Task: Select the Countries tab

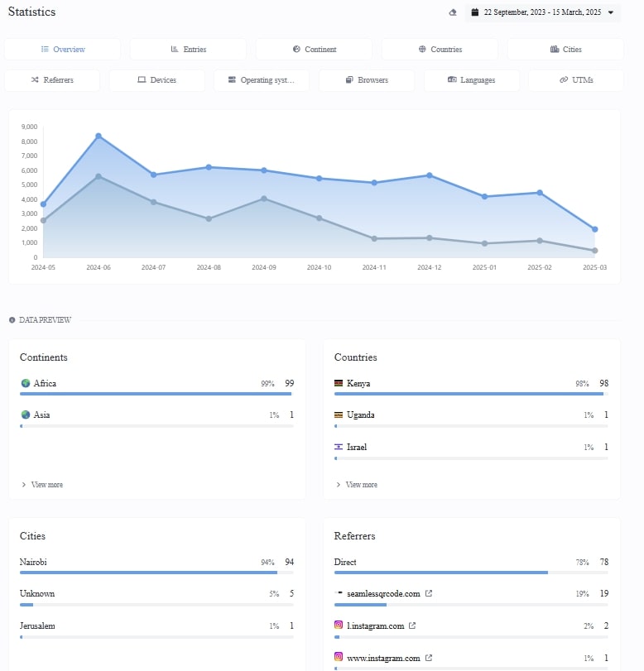Action: pos(440,50)
